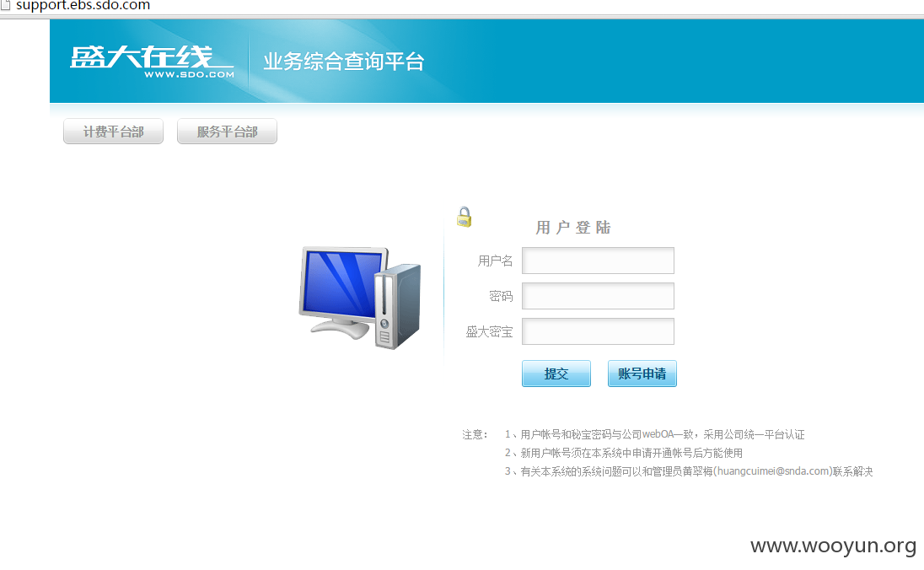Open the 计费平台部 tab

[x=113, y=132]
